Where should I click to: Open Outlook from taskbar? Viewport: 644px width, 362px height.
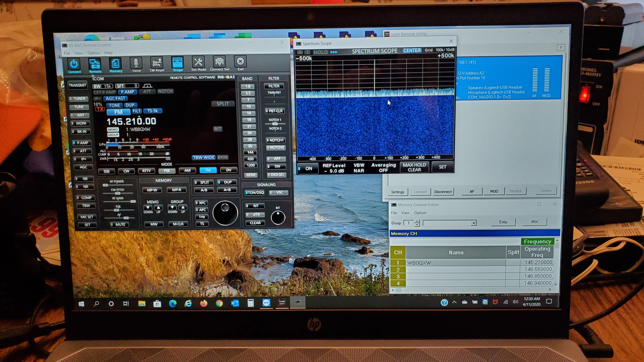click(x=235, y=303)
